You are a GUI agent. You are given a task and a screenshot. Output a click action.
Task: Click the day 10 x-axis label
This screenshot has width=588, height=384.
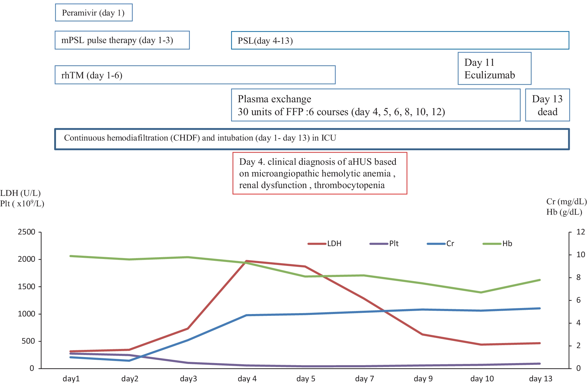click(482, 379)
